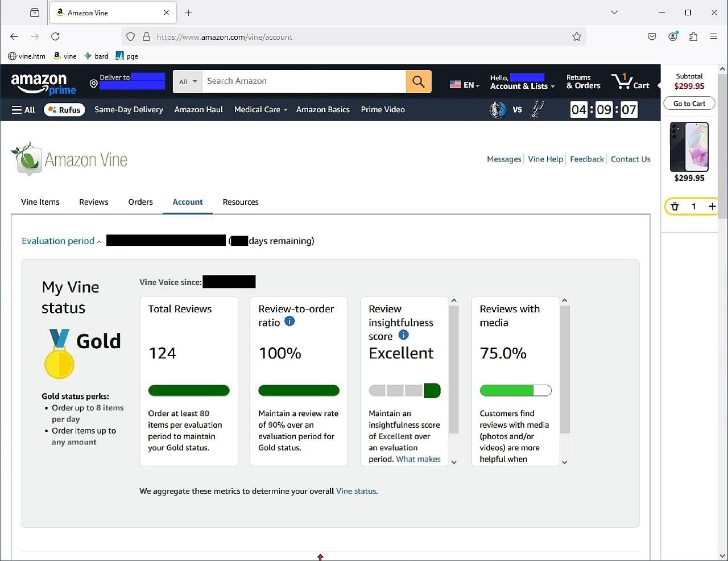Click the Amazon Prime logo
The width and height of the screenshot is (728, 561).
click(x=43, y=84)
